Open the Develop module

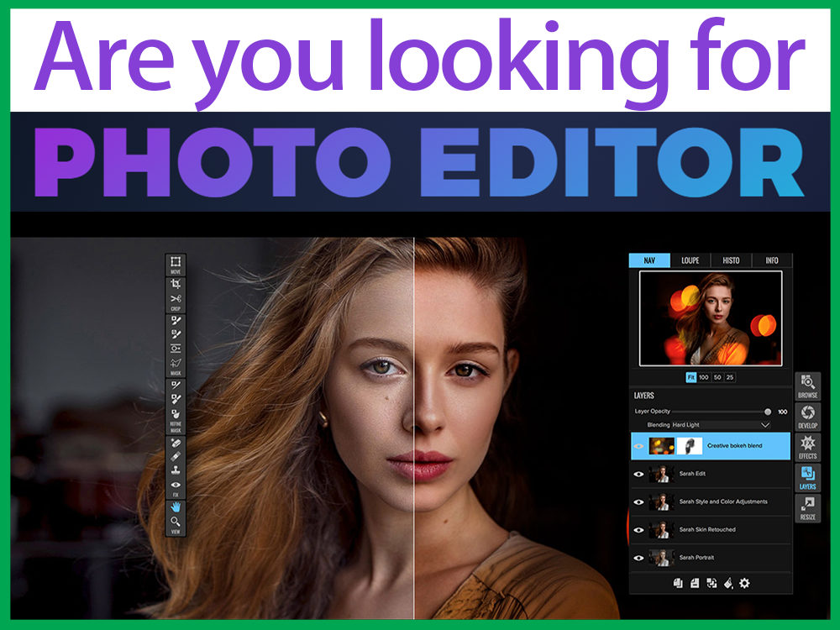pyautogui.click(x=807, y=413)
